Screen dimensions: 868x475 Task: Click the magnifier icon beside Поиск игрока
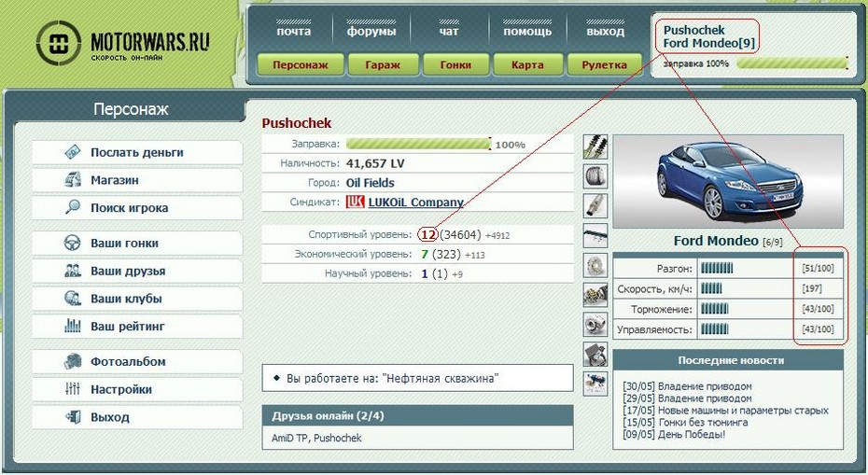point(73,207)
